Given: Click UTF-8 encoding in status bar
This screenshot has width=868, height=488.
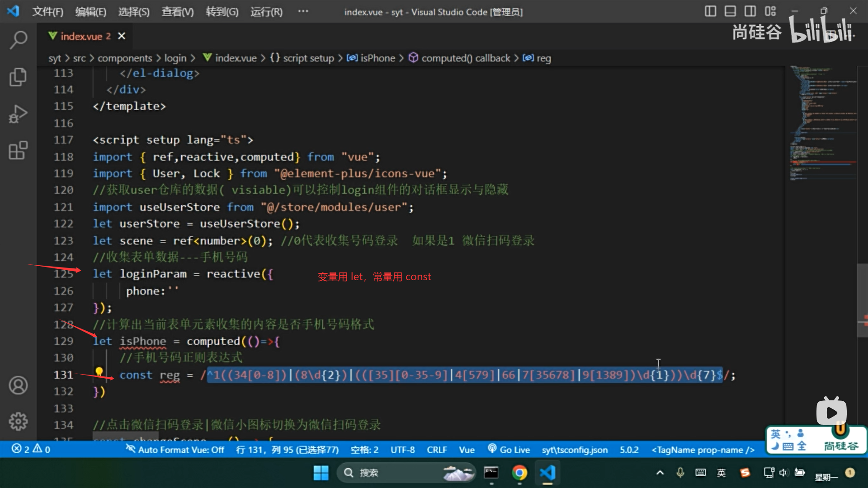Looking at the screenshot, I should pyautogui.click(x=402, y=450).
